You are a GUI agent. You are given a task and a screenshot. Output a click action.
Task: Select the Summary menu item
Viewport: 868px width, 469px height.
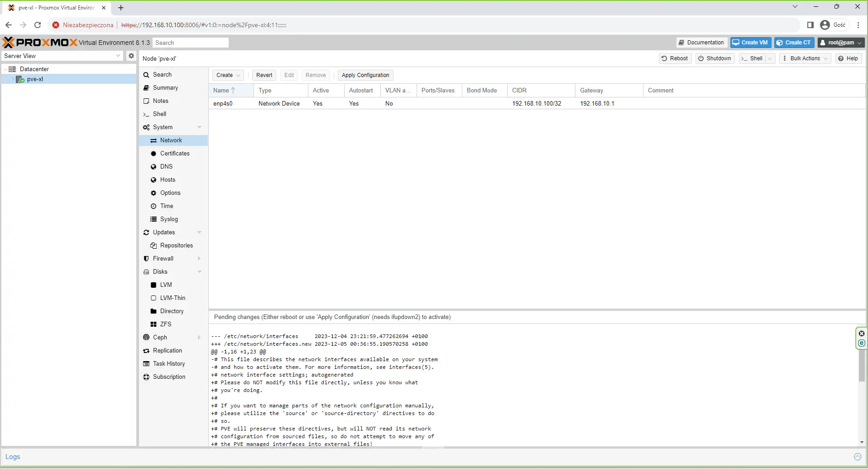(x=165, y=88)
